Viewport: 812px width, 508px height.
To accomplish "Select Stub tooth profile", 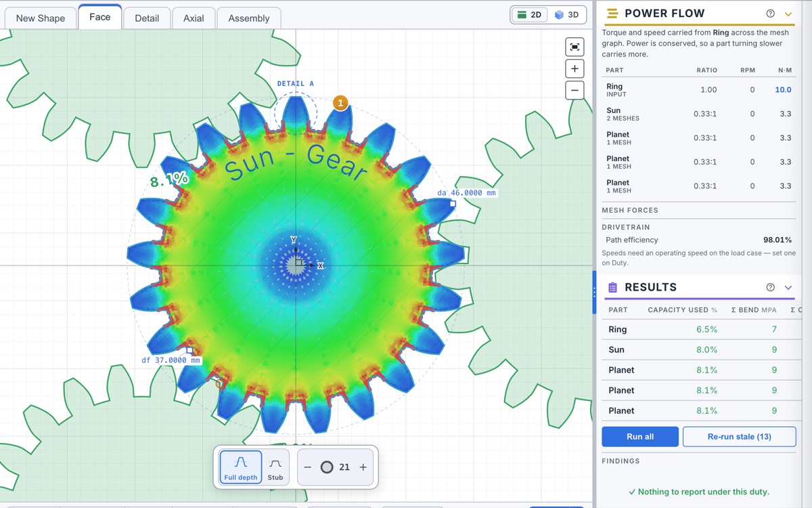I will (275, 467).
